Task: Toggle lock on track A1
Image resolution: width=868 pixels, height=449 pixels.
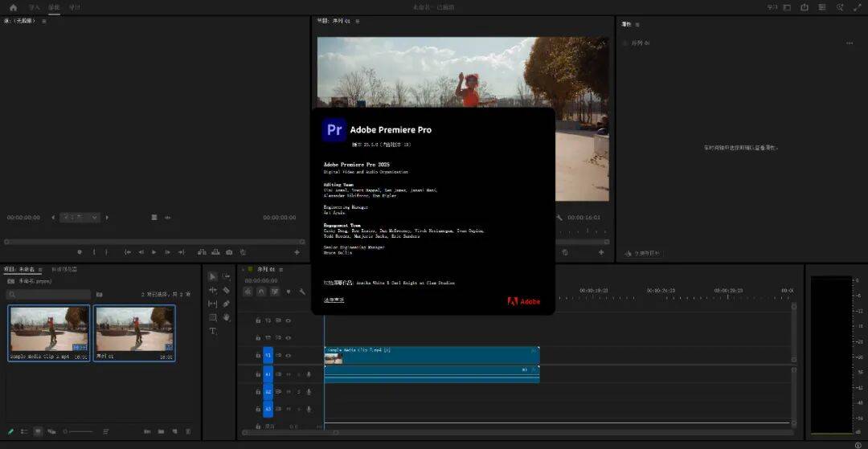Action: [x=258, y=373]
